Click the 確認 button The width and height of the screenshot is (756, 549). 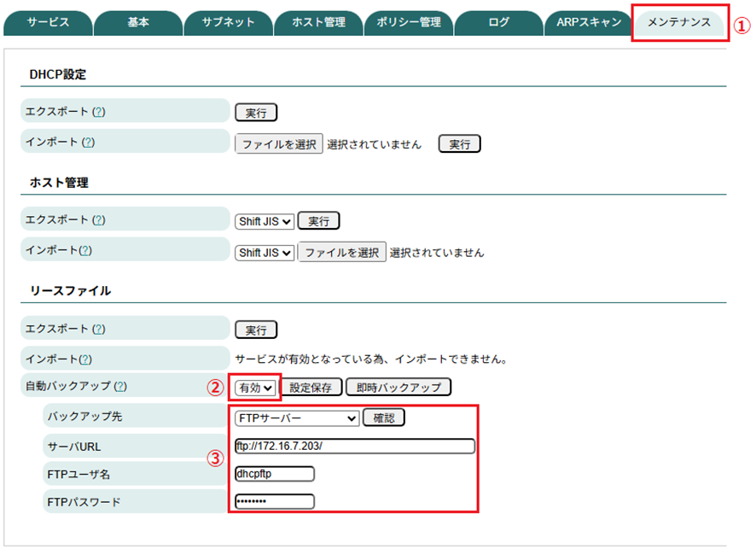click(383, 418)
